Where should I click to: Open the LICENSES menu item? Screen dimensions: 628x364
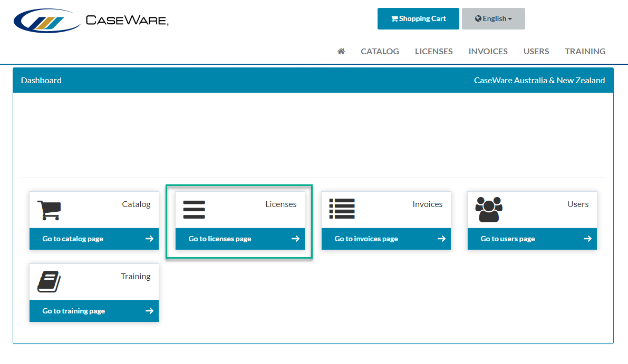click(x=434, y=51)
